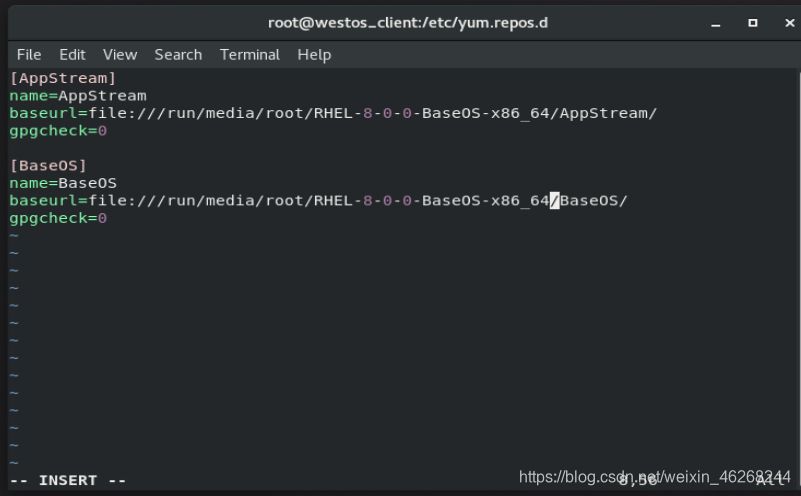Click the [AppStream] section header line

tap(63, 78)
